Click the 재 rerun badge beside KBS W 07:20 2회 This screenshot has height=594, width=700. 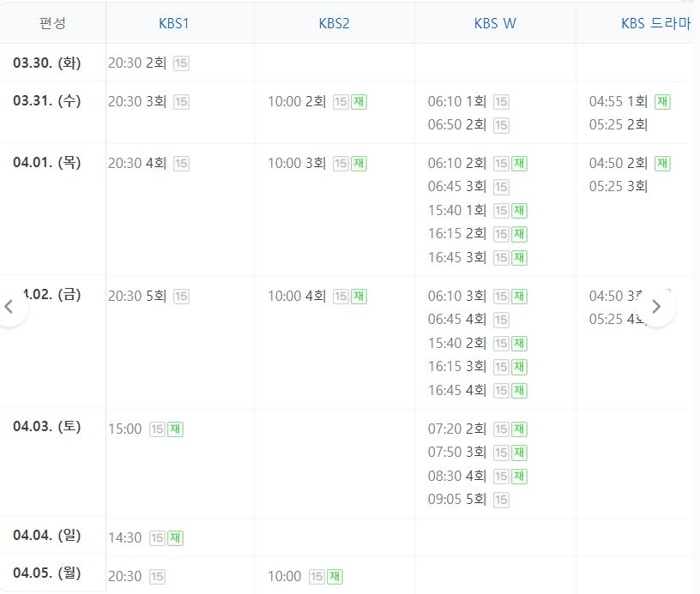519,429
